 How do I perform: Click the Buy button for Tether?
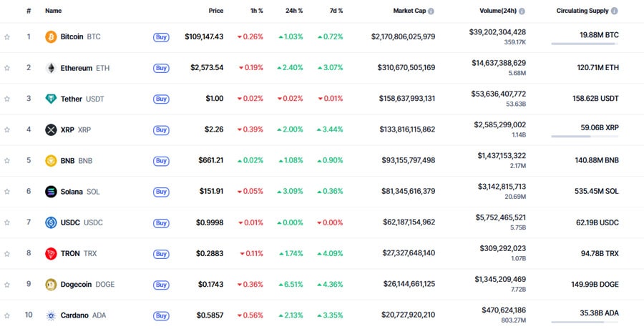point(161,99)
